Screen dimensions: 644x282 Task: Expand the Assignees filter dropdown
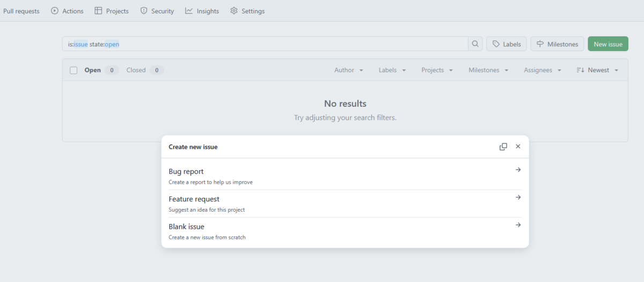(x=543, y=70)
